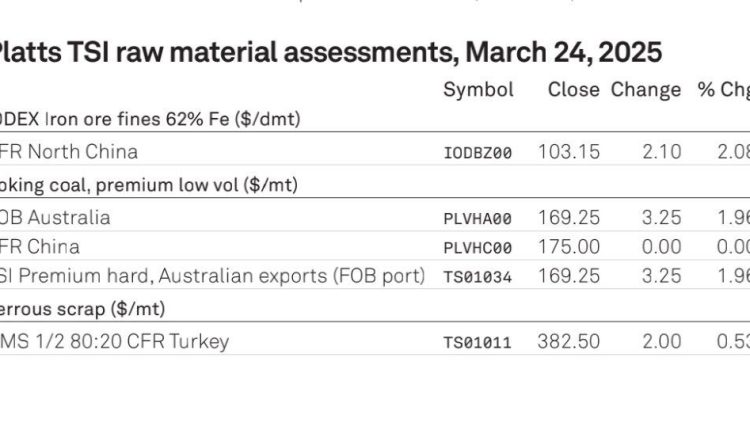The height and width of the screenshot is (430, 750).
Task: Select the iron ore fines 62% Fe section heading
Action: coord(150,119)
